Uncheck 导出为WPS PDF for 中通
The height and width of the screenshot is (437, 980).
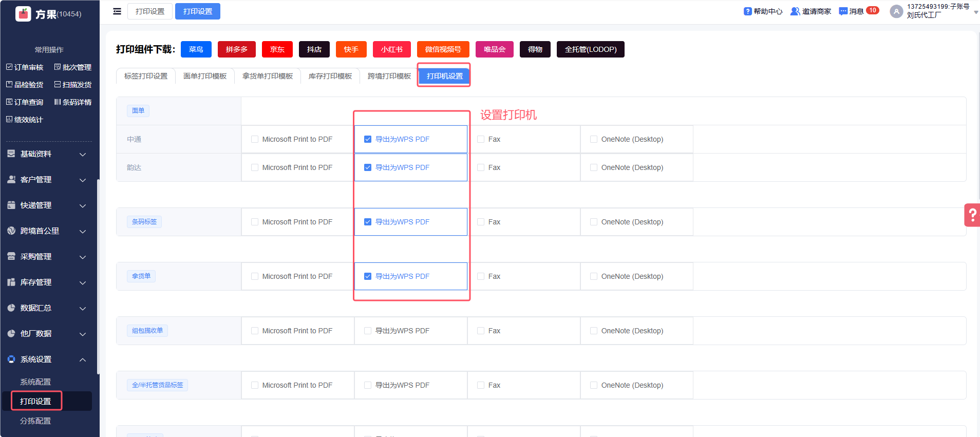[368, 139]
